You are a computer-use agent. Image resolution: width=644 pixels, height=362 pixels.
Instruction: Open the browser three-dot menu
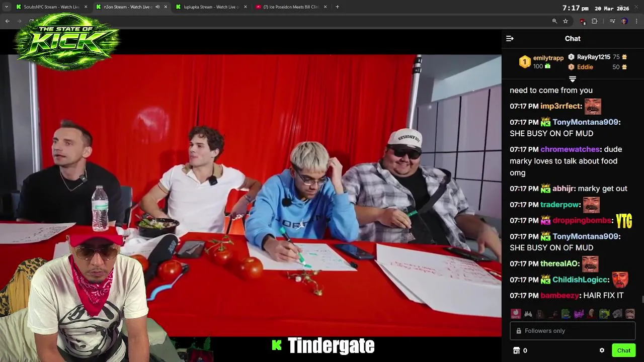[x=636, y=21]
